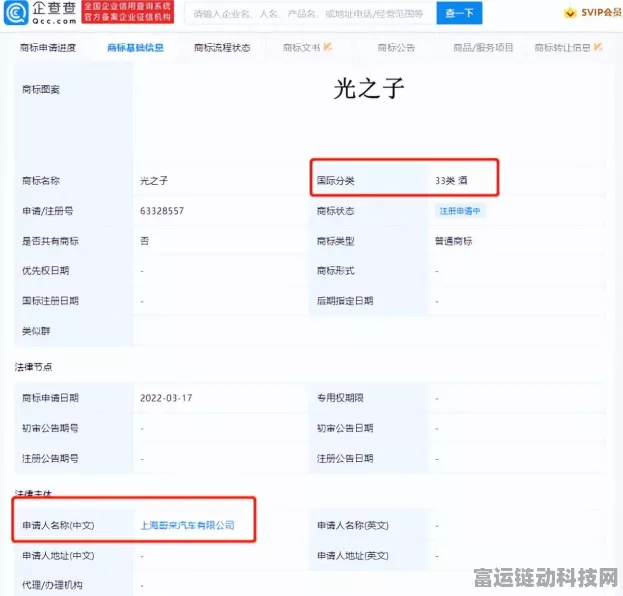Click the 申请/注册号 label
623x596 pixels.
(x=48, y=211)
